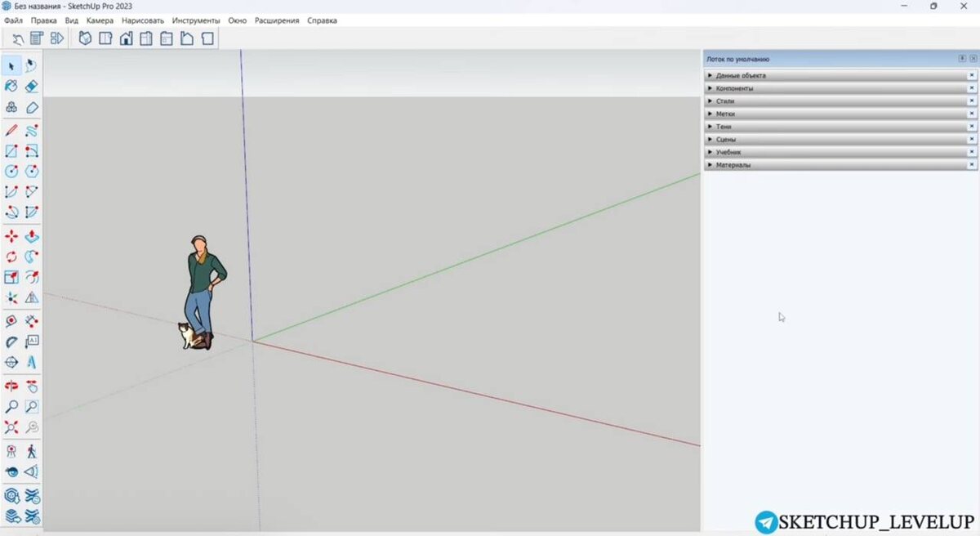
Task: Select the Rotated Rectangle tool
Action: [31, 151]
